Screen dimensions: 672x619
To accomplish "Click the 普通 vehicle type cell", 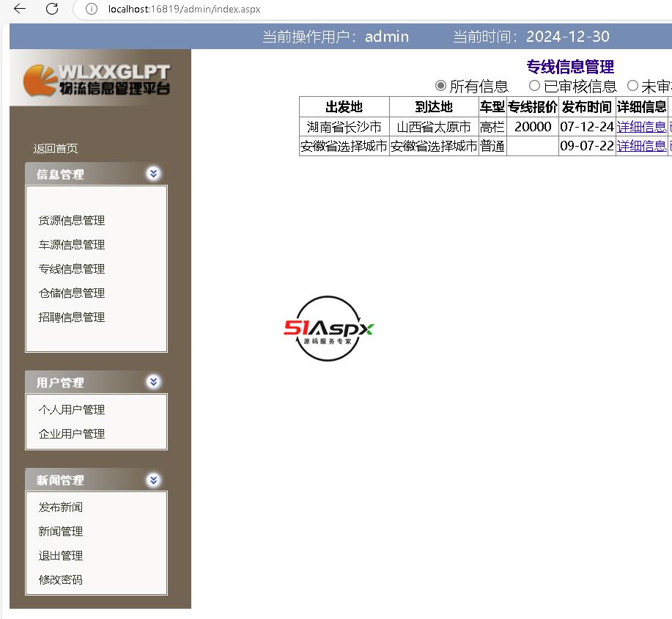I will click(x=492, y=146).
